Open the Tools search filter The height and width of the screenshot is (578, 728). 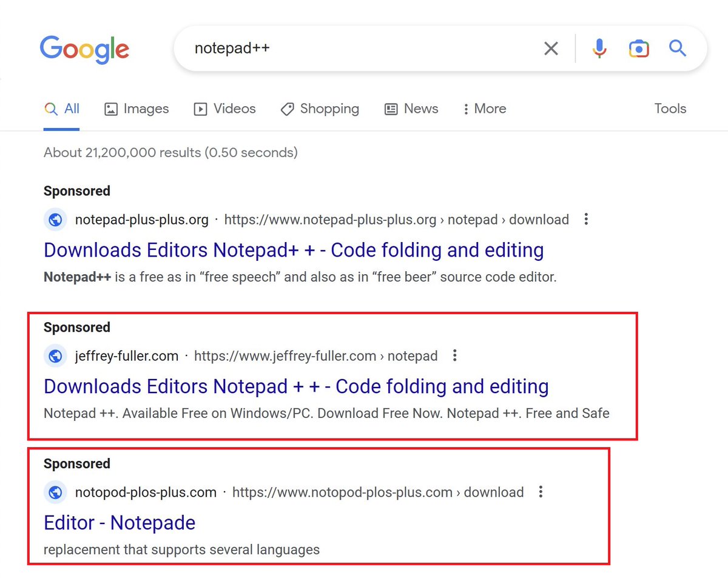(670, 109)
